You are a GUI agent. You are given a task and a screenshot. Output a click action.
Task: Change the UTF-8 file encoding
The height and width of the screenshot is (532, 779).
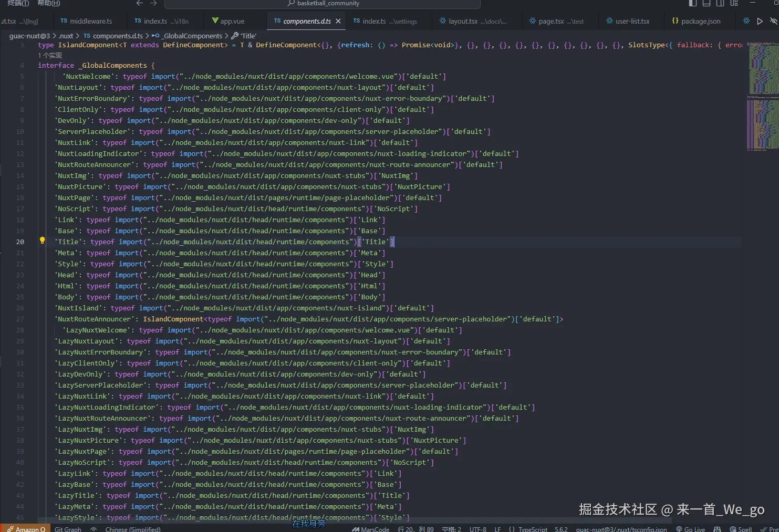pyautogui.click(x=477, y=529)
